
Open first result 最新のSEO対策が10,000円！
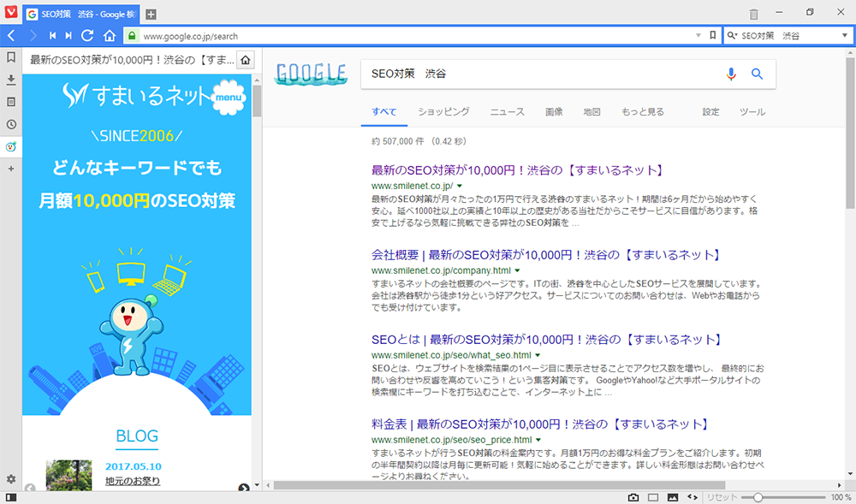click(x=518, y=170)
